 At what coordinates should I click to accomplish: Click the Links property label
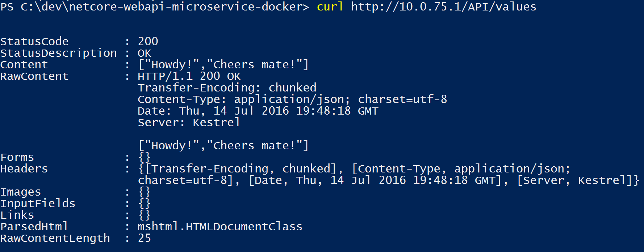tap(17, 215)
